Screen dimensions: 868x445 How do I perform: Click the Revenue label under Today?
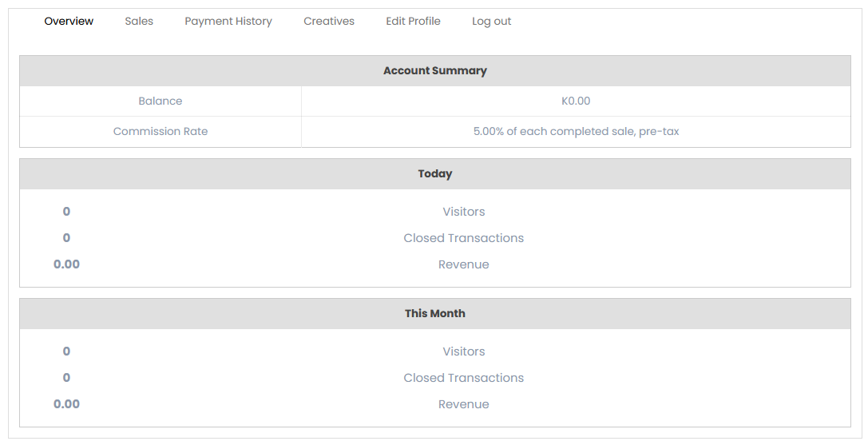click(463, 264)
